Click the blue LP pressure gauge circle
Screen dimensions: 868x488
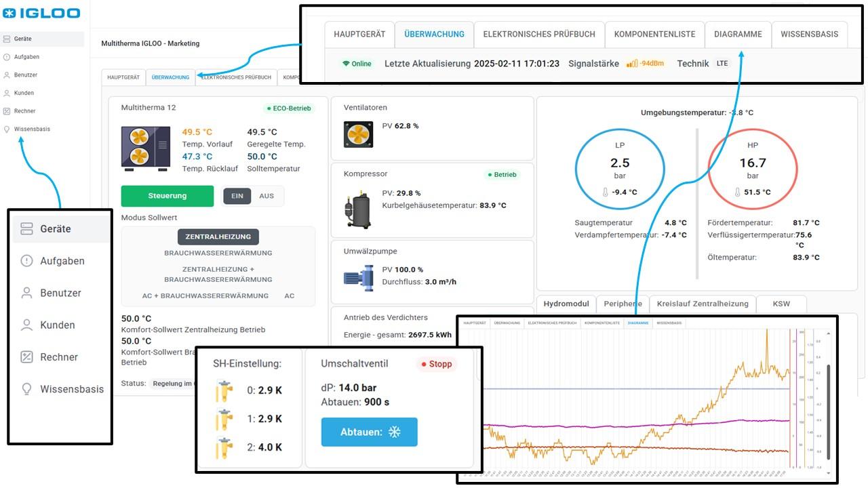pyautogui.click(x=620, y=168)
